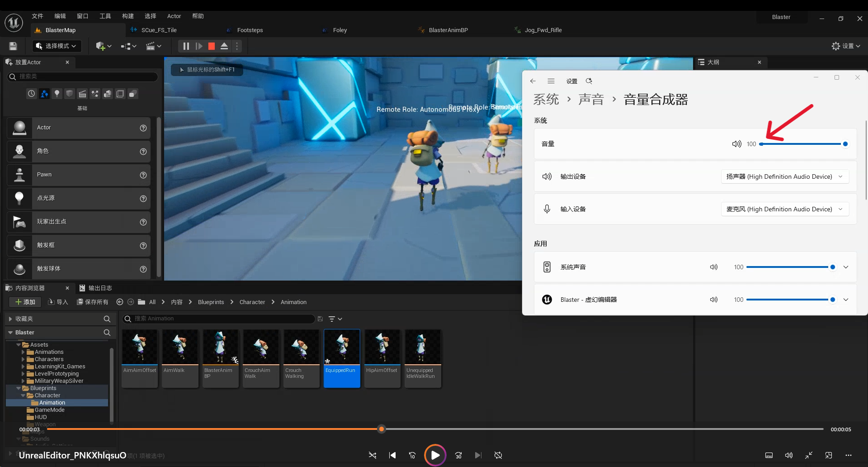The height and width of the screenshot is (467, 868).
Task: Click the video progress timeline bar
Action: coord(435,429)
